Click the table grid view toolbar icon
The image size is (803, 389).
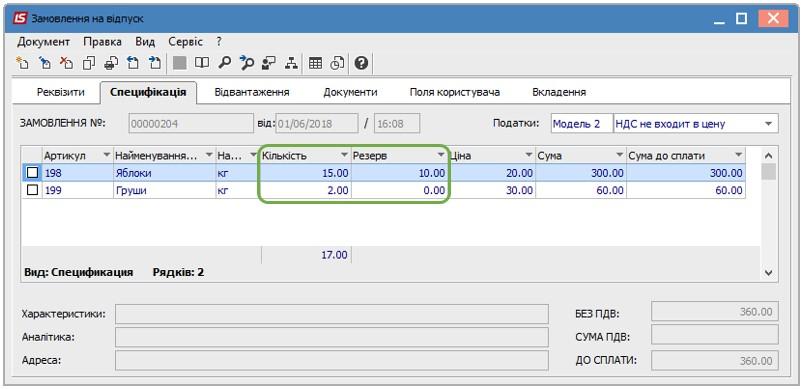point(315,63)
